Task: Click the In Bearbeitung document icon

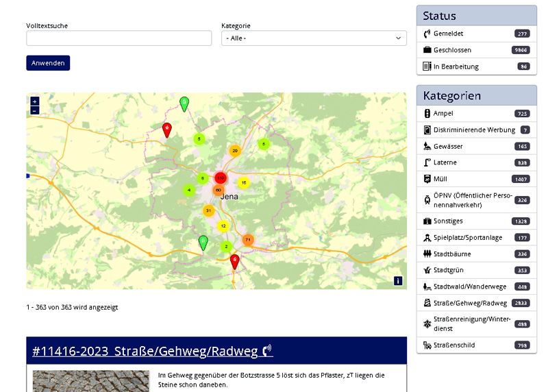Action: 427,66
